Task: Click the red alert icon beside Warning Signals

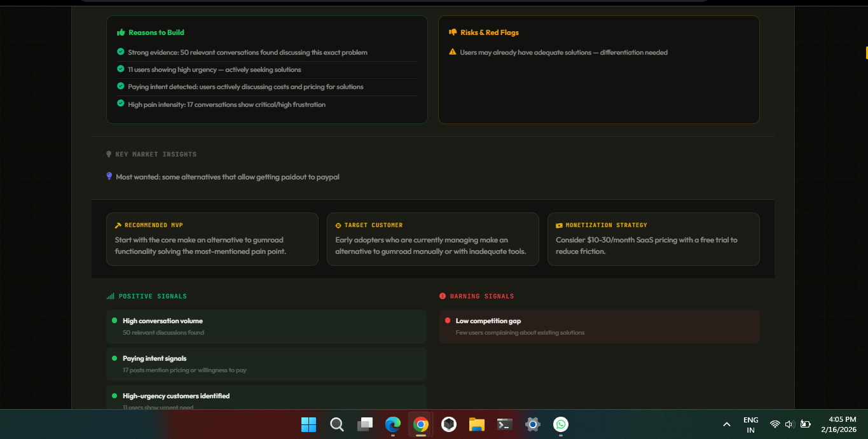Action: (443, 296)
